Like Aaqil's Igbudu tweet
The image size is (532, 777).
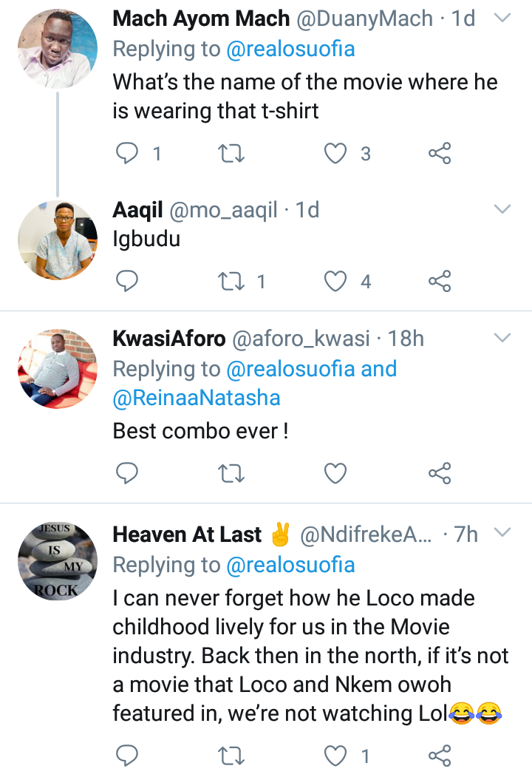335,281
